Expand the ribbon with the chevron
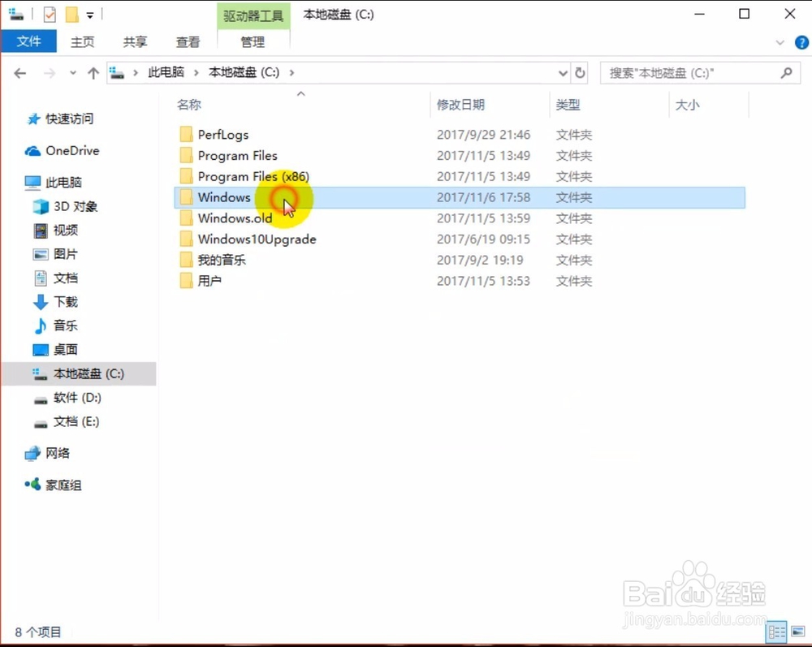Image resolution: width=812 pixels, height=647 pixels. point(780,42)
